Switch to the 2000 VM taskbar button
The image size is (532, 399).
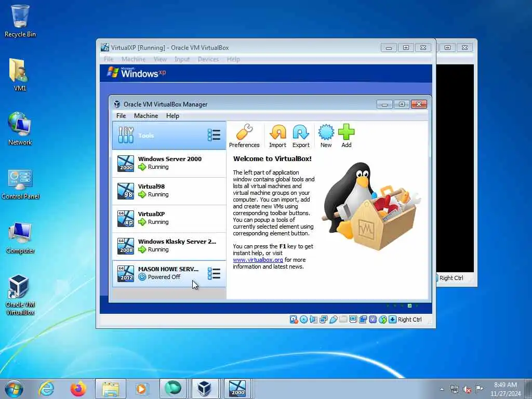pos(237,389)
